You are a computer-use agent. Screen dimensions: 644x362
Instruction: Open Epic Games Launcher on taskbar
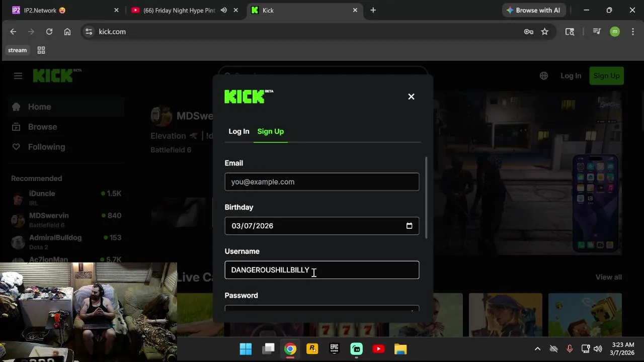pyautogui.click(x=334, y=349)
